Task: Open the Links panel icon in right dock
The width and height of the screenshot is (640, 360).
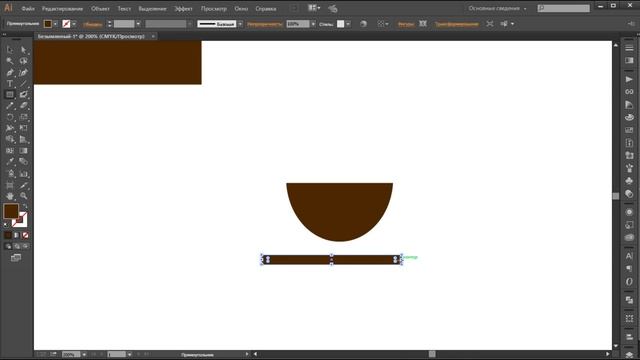Action: [629, 92]
